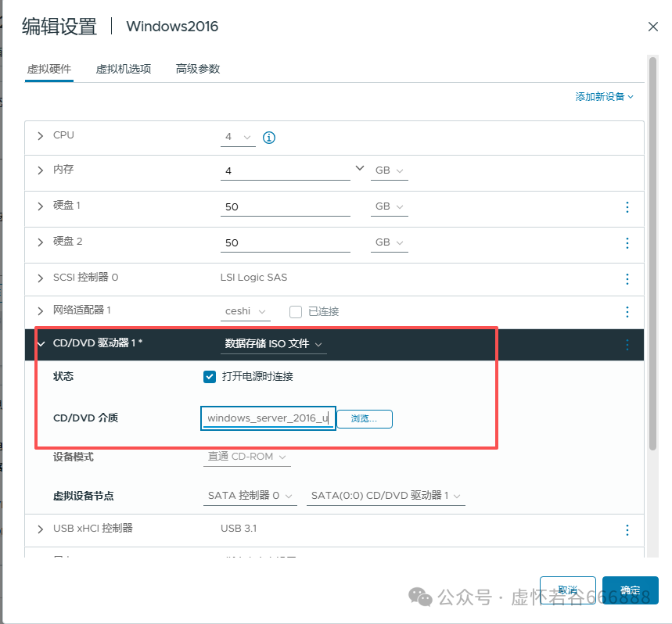Open the 硬盘 1 GB unit dropdown
This screenshot has width=672, height=624.
[x=389, y=207]
